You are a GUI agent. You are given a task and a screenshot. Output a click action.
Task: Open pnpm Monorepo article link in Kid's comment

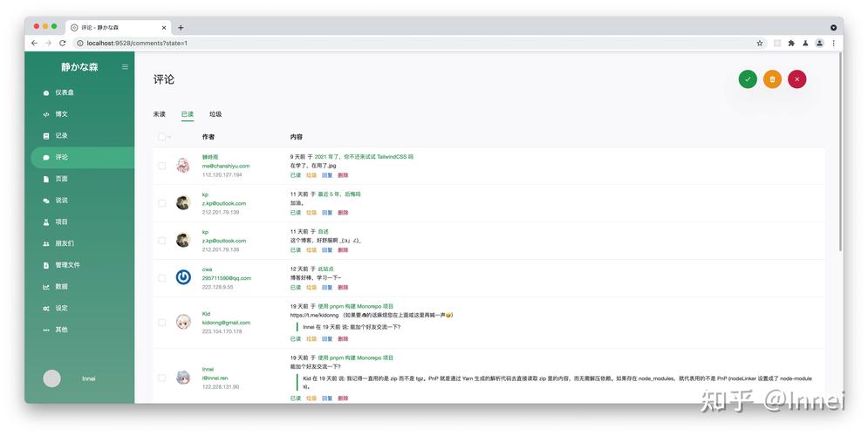355,306
